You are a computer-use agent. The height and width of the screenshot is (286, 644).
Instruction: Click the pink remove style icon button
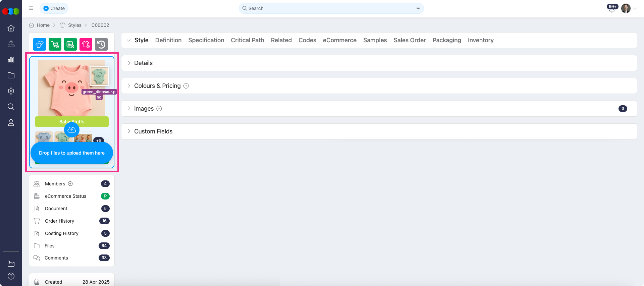click(x=86, y=44)
